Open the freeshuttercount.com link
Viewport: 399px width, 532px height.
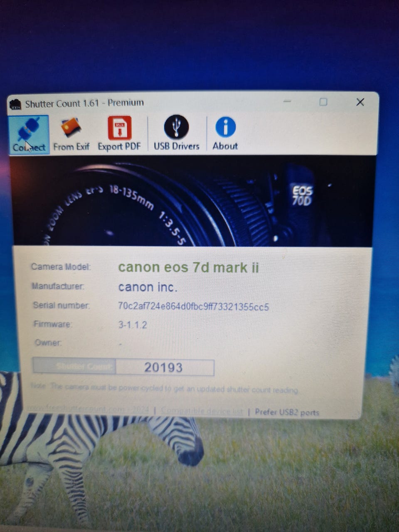click(x=88, y=409)
